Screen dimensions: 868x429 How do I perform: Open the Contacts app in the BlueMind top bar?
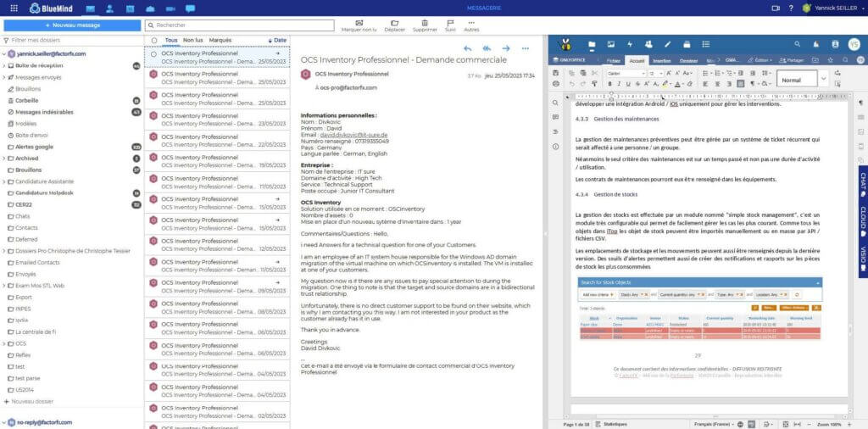coord(109,8)
